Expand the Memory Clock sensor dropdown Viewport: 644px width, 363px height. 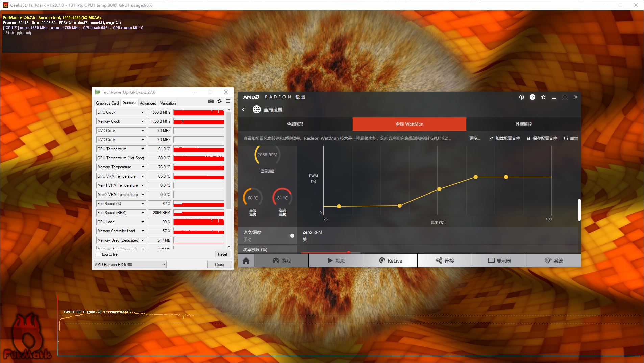pos(143,121)
